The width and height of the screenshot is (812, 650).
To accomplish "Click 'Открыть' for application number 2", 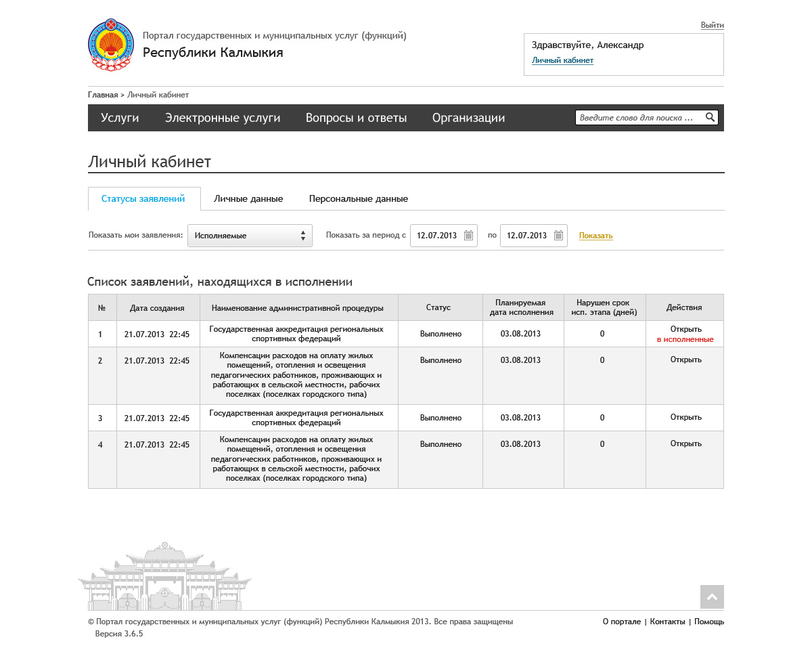I will [685, 360].
